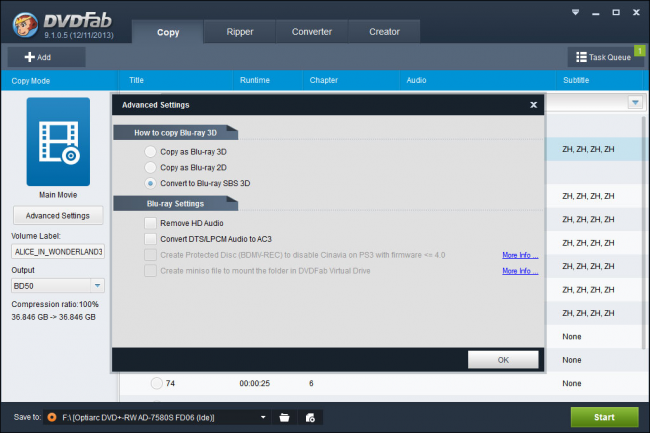This screenshot has height=433, width=650.
Task: Click the Volume Label input field
Action: click(58, 252)
